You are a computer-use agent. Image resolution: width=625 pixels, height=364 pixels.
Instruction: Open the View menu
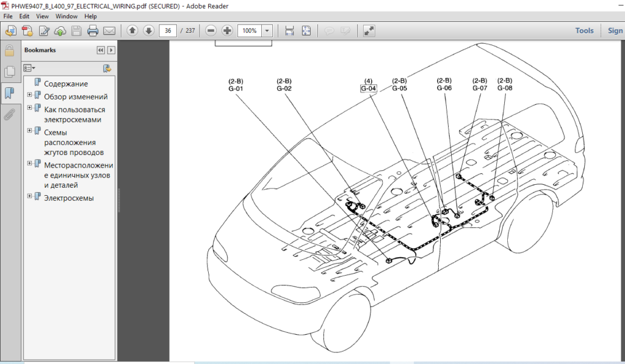tap(42, 16)
